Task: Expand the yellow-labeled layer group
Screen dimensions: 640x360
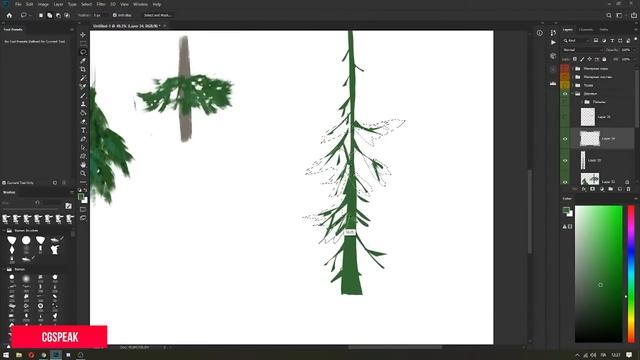Action: 572,85
